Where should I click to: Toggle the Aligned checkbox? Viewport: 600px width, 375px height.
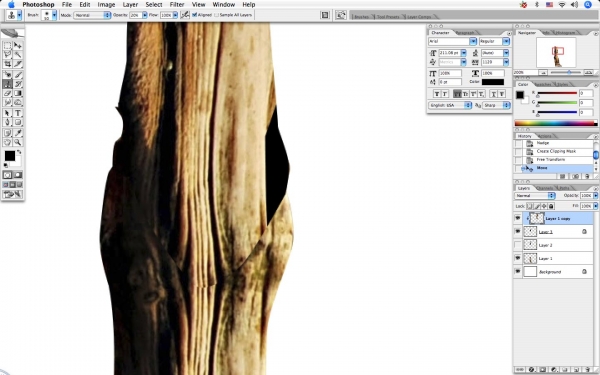pyautogui.click(x=194, y=15)
